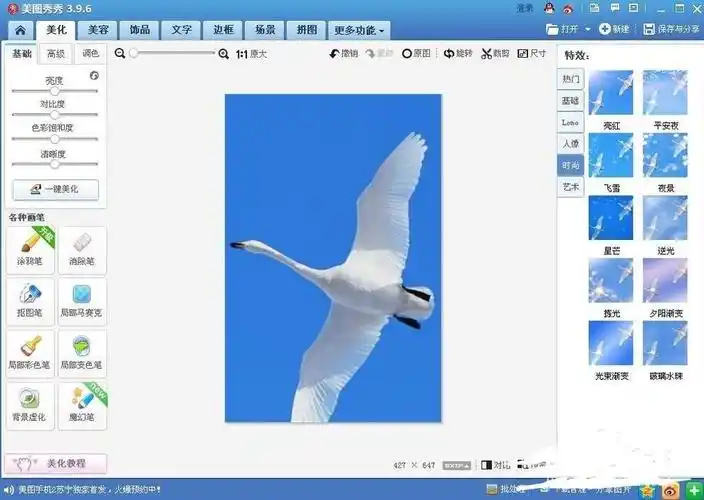704x500 pixels.
Task: Select the 消除笔 eraser pen tool
Action: 82,251
